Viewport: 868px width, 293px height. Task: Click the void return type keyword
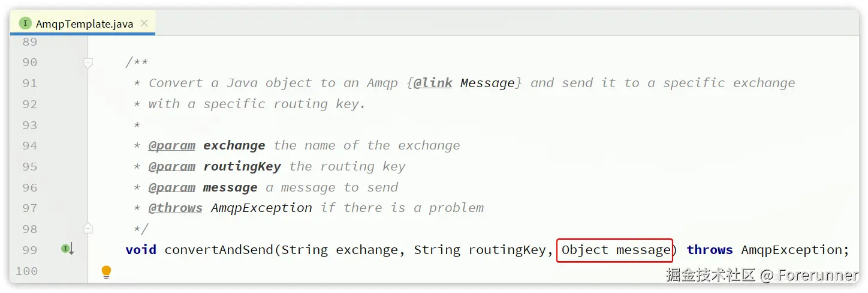[x=141, y=250]
